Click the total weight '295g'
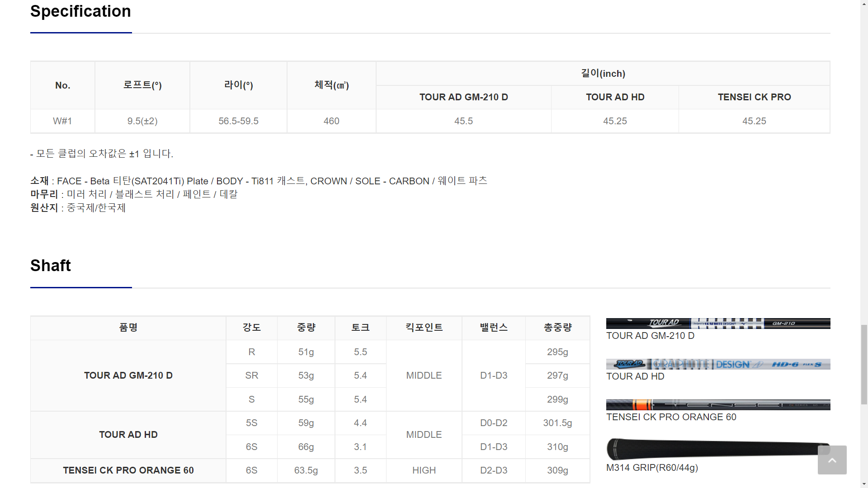Viewport: 868px width, 488px height. tap(558, 352)
